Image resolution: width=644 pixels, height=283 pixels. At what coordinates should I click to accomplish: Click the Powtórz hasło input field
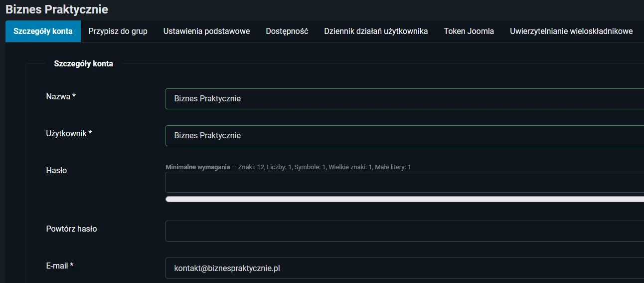click(404, 231)
